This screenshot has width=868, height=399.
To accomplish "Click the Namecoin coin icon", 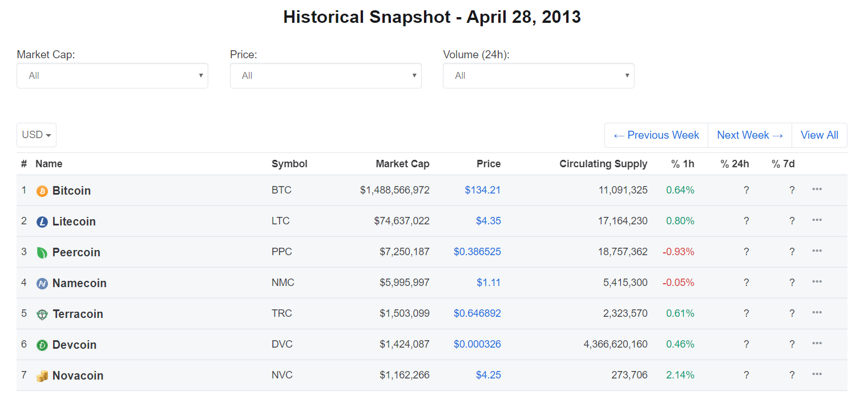I will (42, 284).
